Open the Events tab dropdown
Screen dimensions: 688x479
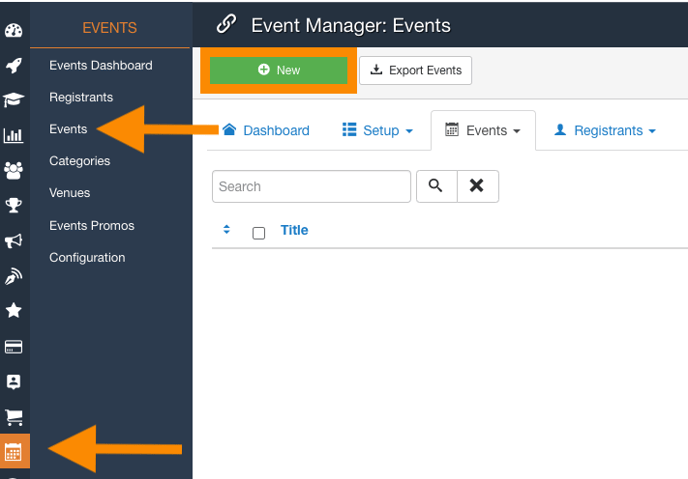(x=483, y=130)
